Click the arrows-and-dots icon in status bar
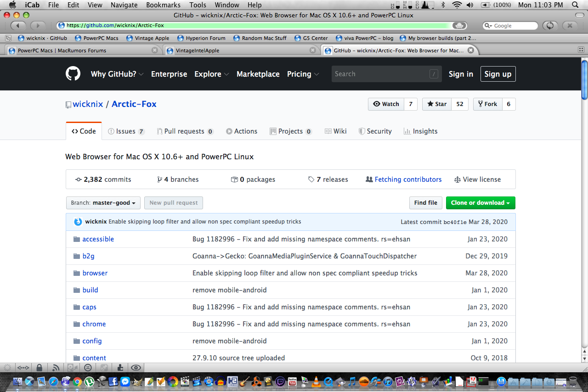The image size is (588, 392). (x=23, y=367)
